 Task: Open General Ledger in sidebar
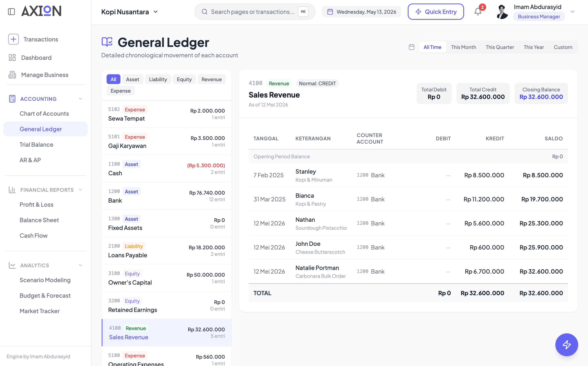46,129
